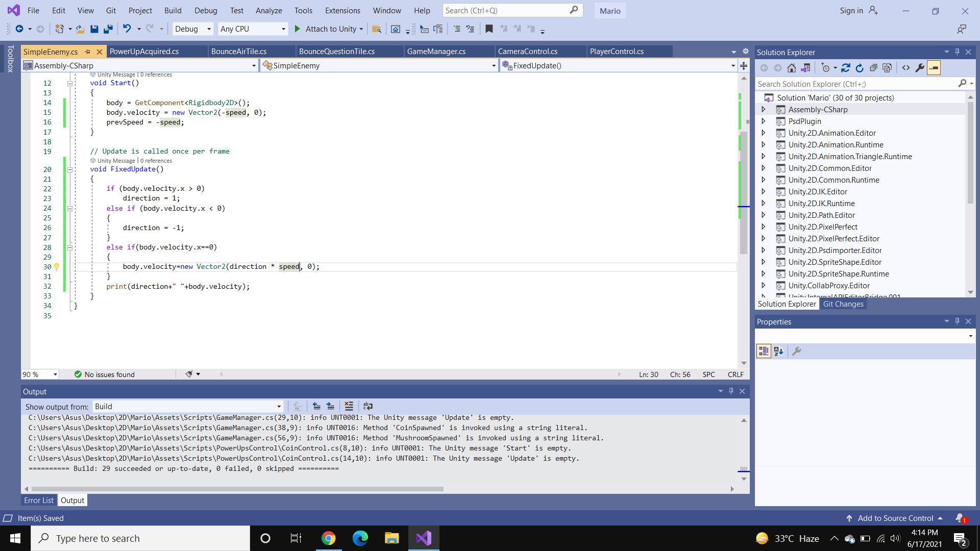This screenshot has height=551, width=980.
Task: Click the No issues found indicator
Action: (105, 374)
